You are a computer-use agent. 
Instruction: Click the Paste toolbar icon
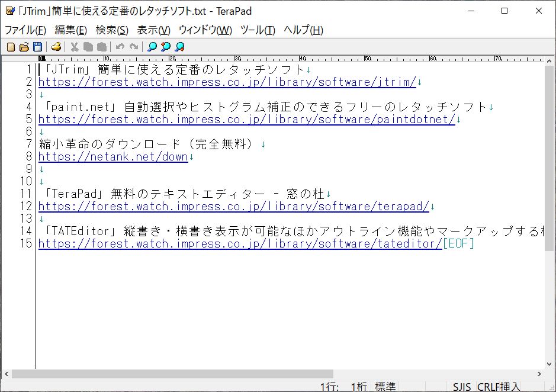(102, 47)
